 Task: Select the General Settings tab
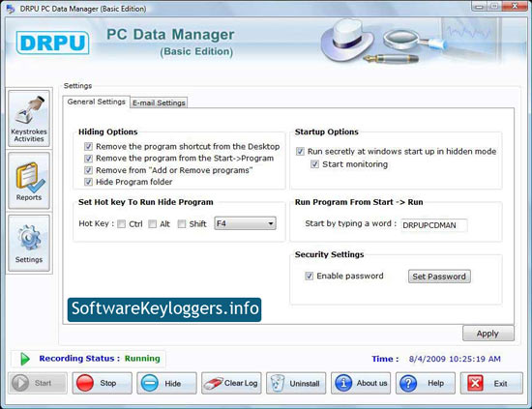[97, 102]
